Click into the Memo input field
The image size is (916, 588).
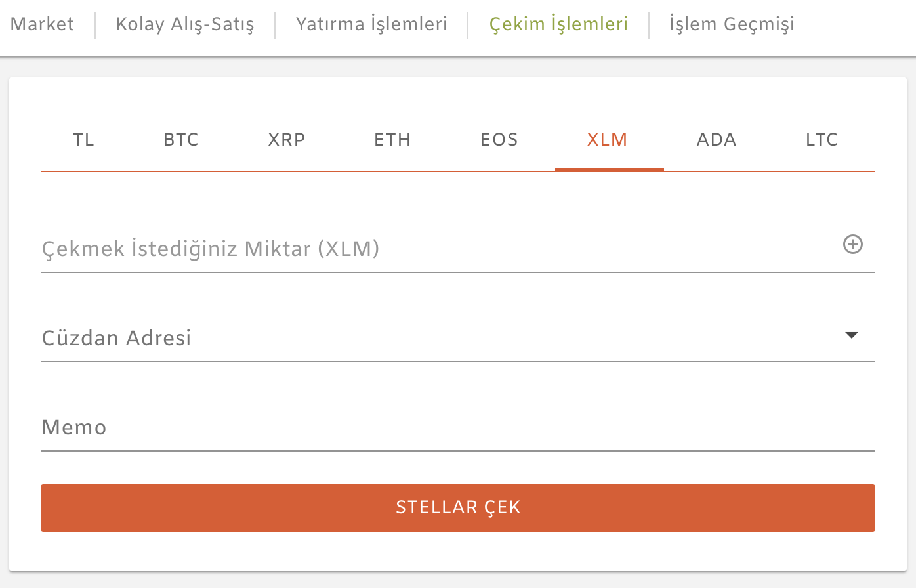coord(458,427)
